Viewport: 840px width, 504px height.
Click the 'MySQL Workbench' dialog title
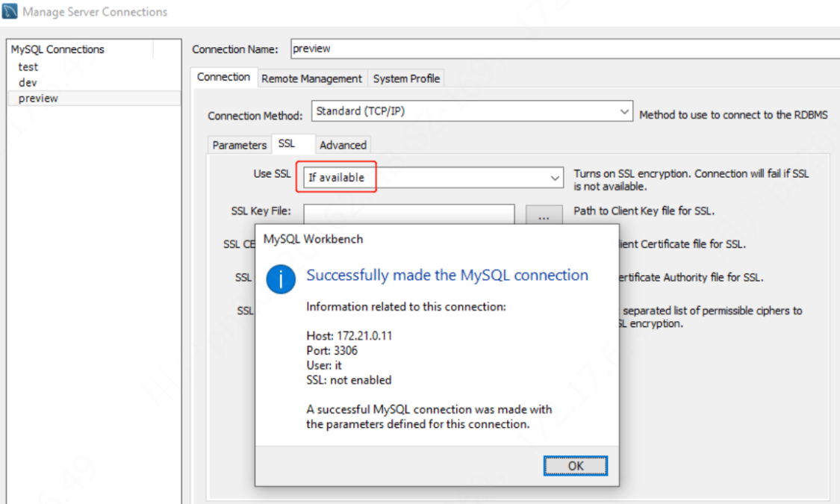314,240
